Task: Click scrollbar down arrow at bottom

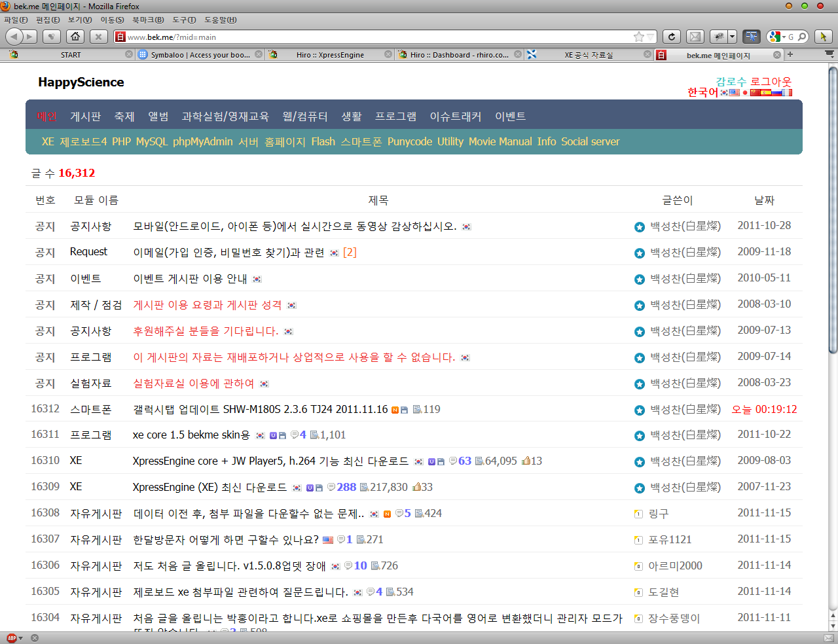Action: click(833, 626)
